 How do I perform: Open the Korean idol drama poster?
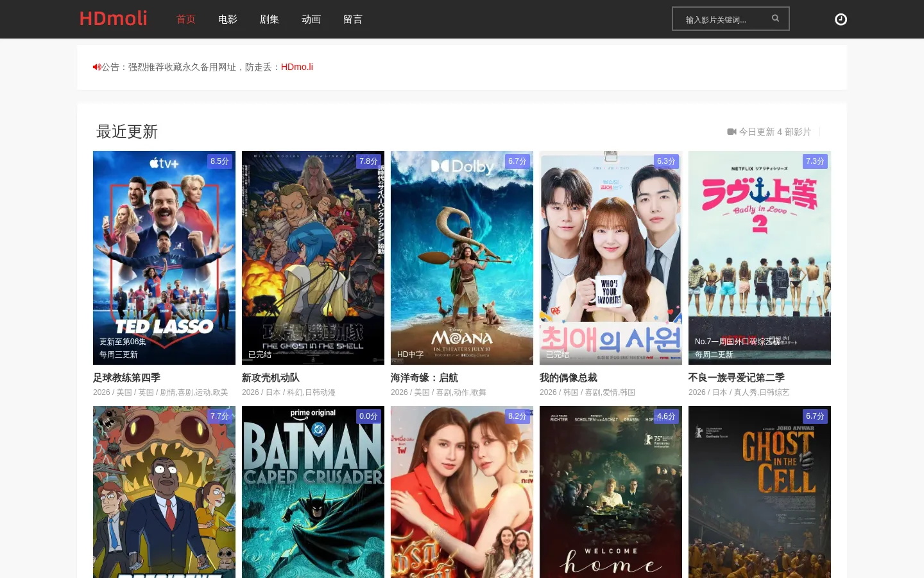point(611,258)
